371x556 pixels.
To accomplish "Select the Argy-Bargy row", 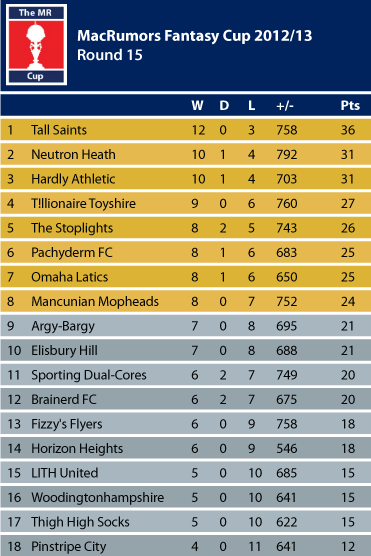I will point(186,326).
